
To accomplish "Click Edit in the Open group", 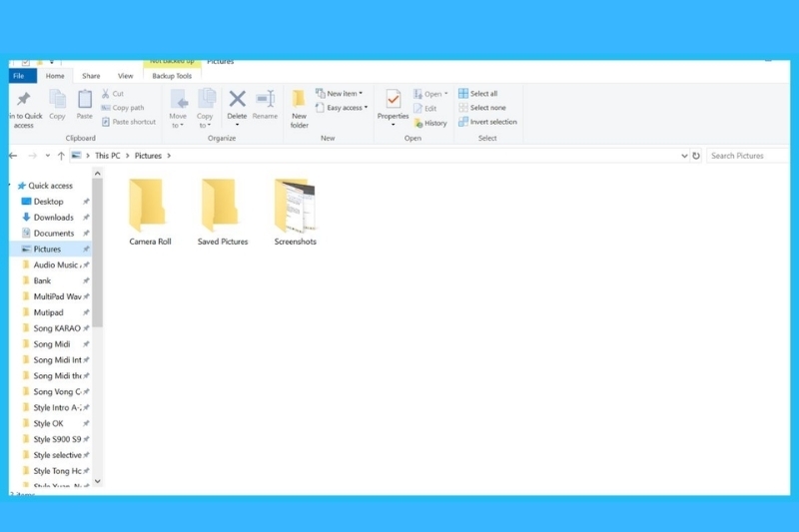I will point(425,109).
